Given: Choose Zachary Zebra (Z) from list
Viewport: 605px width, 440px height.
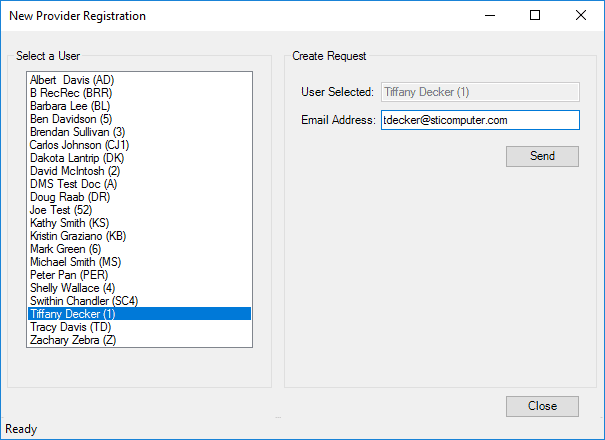Looking at the screenshot, I should click(139, 340).
